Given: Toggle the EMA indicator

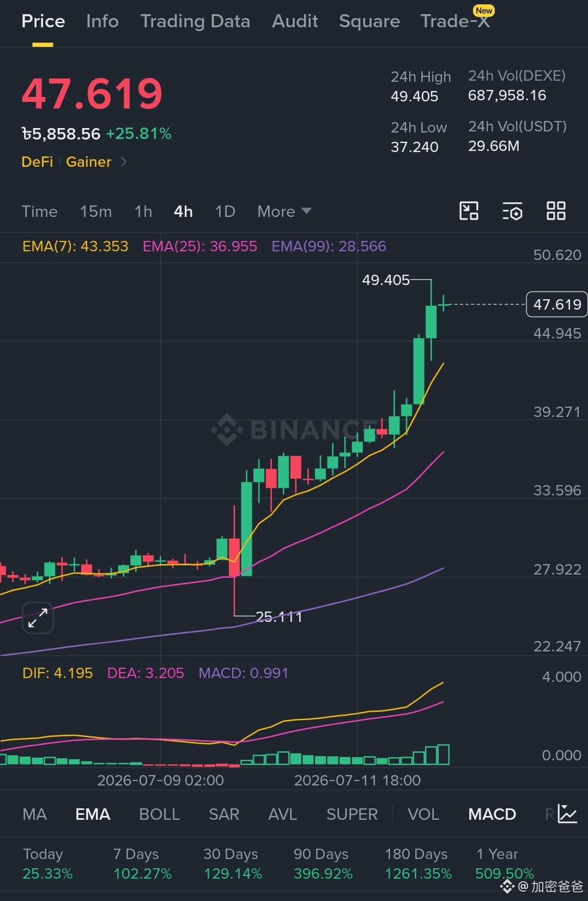Looking at the screenshot, I should (x=93, y=814).
